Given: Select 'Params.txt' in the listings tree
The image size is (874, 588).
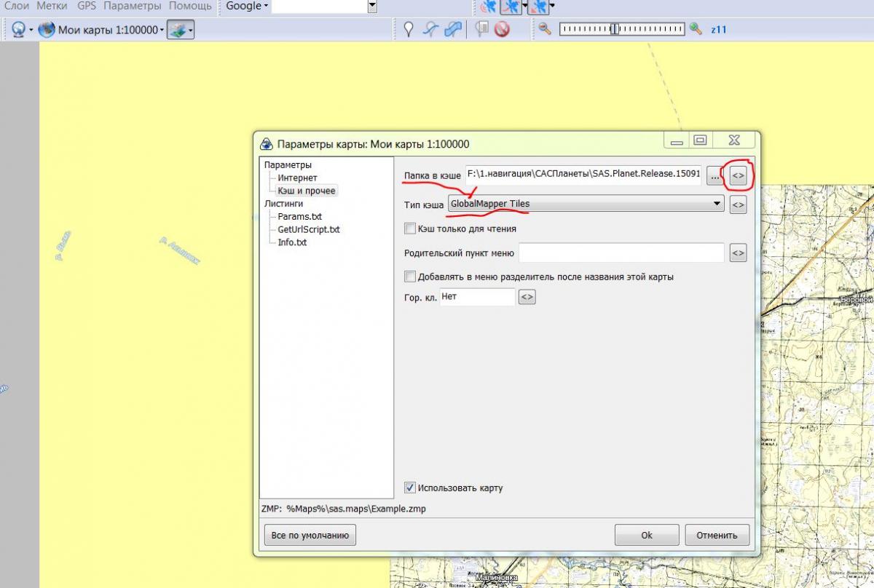Looking at the screenshot, I should coord(299,216).
